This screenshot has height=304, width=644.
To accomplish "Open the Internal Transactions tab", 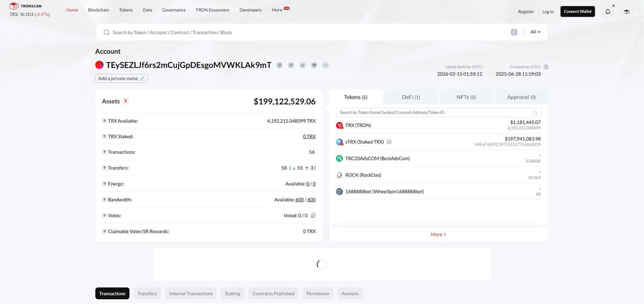I will [x=191, y=293].
